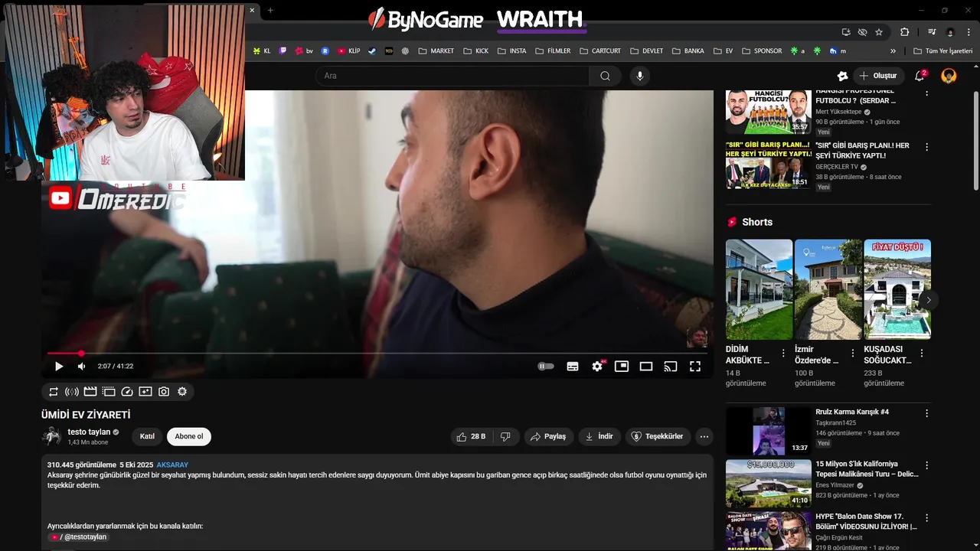
Task: Click the Katıl join button
Action: (147, 436)
